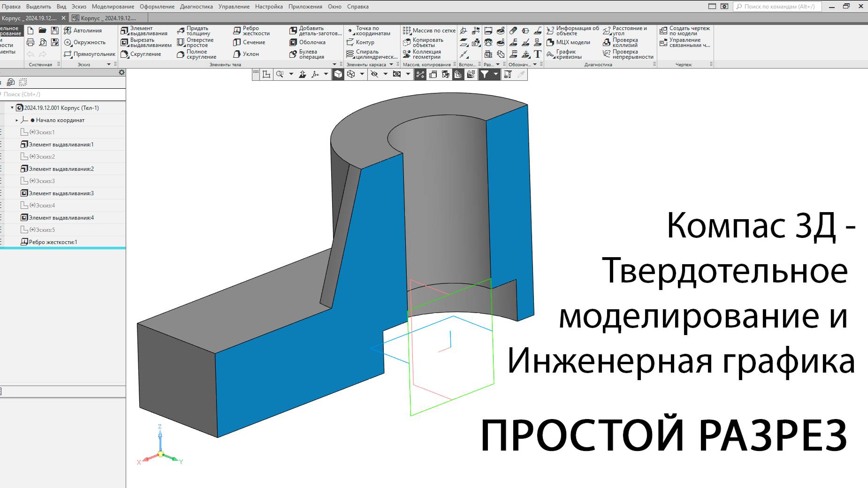Open the Моделирование menu

tap(113, 7)
